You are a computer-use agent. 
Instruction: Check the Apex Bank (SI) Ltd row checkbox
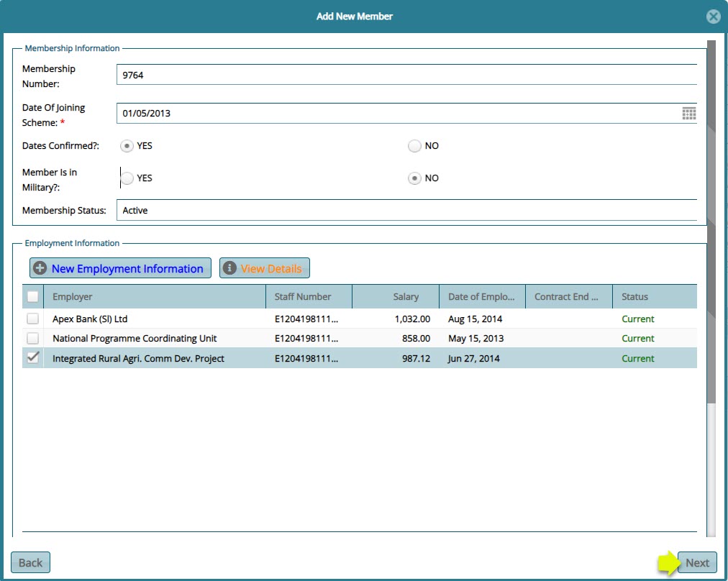tap(33, 319)
